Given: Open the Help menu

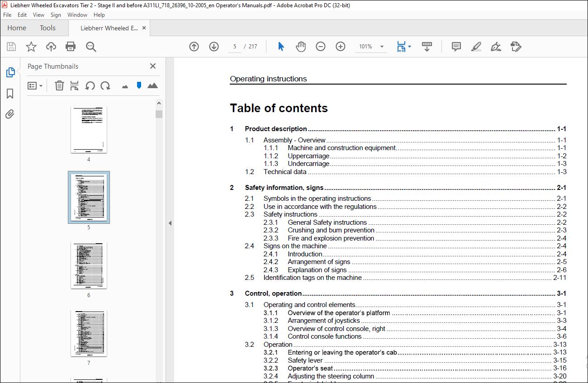Looking at the screenshot, I should 99,15.
